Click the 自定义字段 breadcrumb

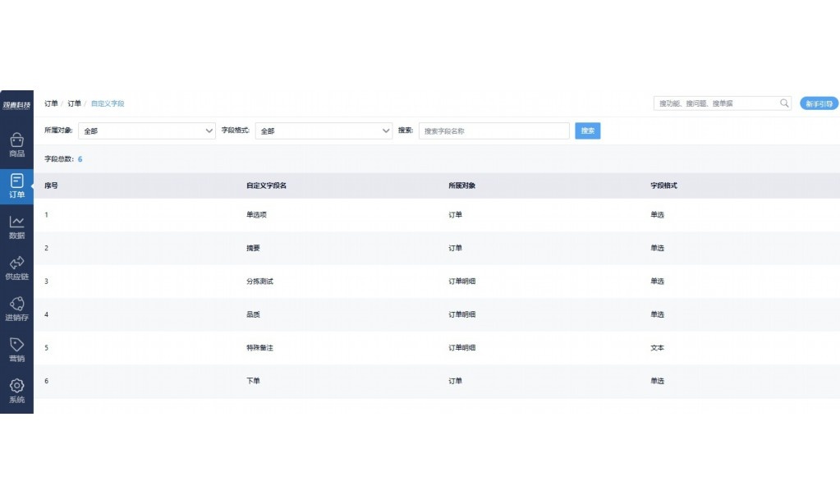click(x=108, y=104)
